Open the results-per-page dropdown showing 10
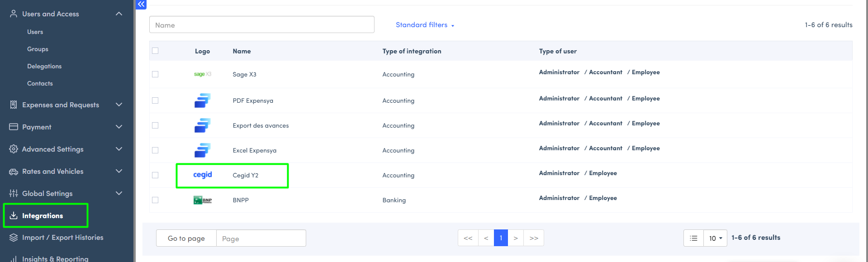The height and width of the screenshot is (262, 868). (x=715, y=238)
